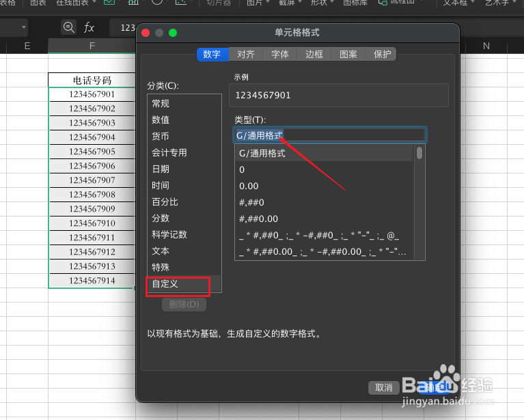Viewport: 524px width, 420px height.
Task: Choose G/通用格式 in the type list
Action: (x=324, y=154)
